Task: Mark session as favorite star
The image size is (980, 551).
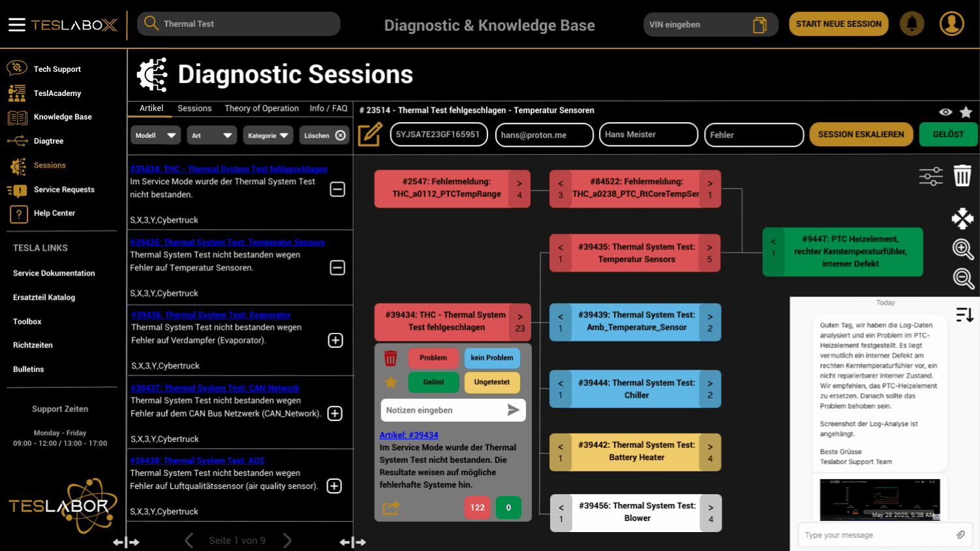Action: click(966, 112)
